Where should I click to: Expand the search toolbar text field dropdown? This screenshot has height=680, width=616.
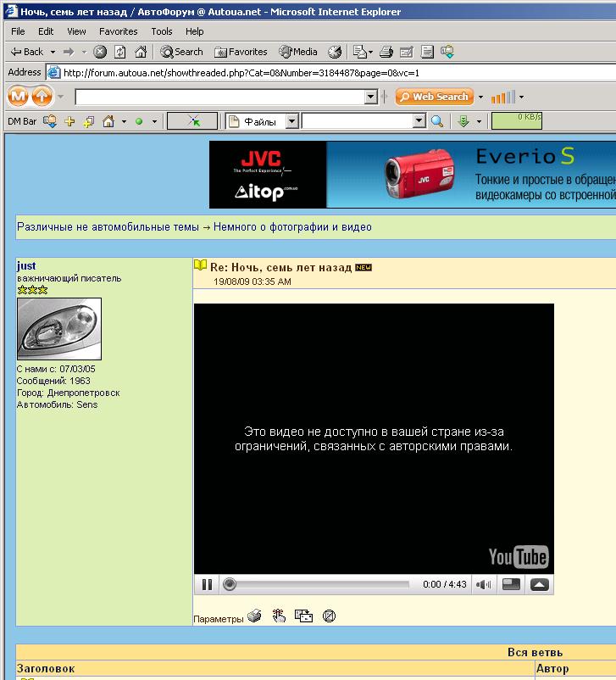click(x=370, y=97)
